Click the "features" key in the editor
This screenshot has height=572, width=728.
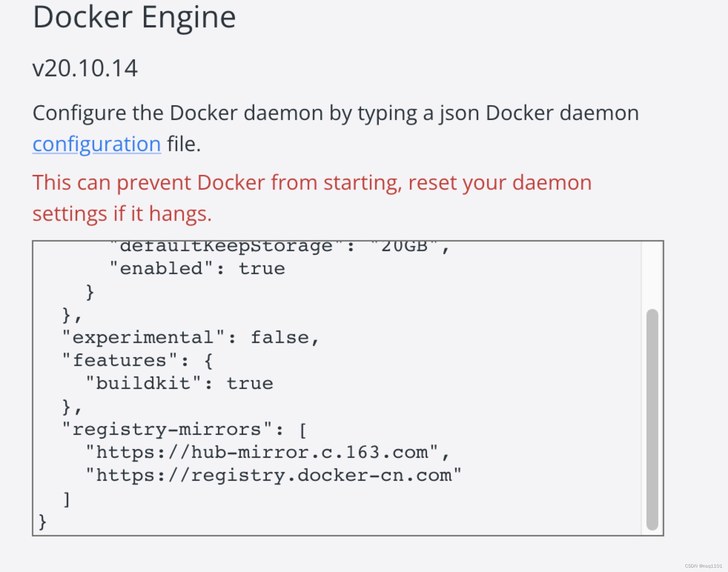click(119, 360)
